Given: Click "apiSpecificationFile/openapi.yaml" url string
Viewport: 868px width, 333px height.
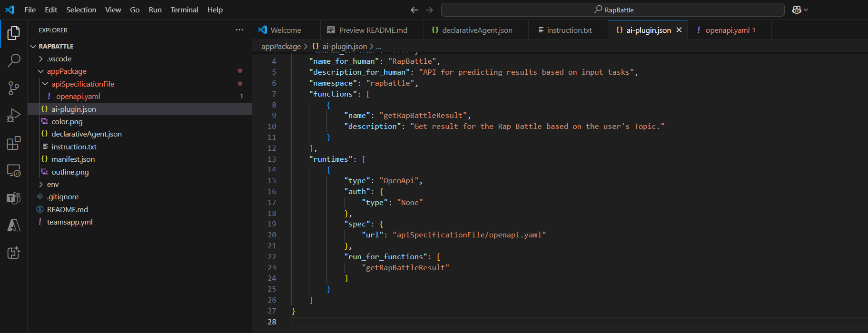Looking at the screenshot, I should point(469,235).
